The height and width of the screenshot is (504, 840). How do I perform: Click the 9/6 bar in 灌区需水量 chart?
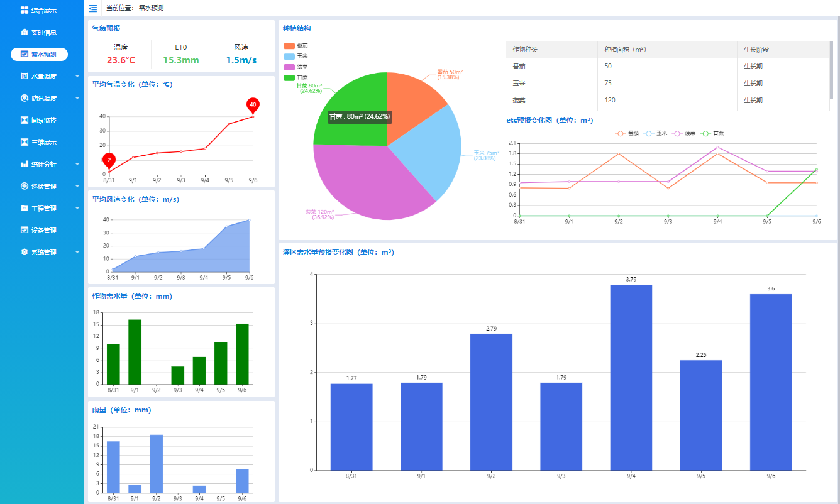point(771,382)
